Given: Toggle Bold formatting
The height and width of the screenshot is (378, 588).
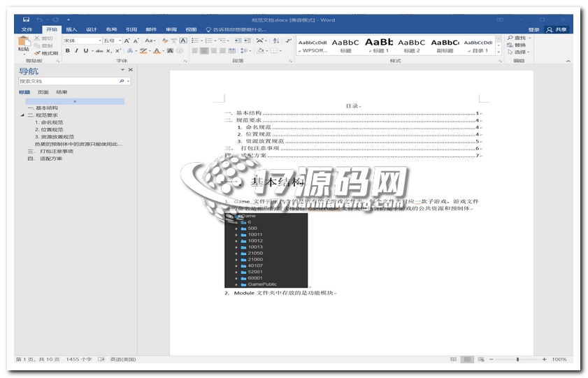Looking at the screenshot, I should click(68, 50).
